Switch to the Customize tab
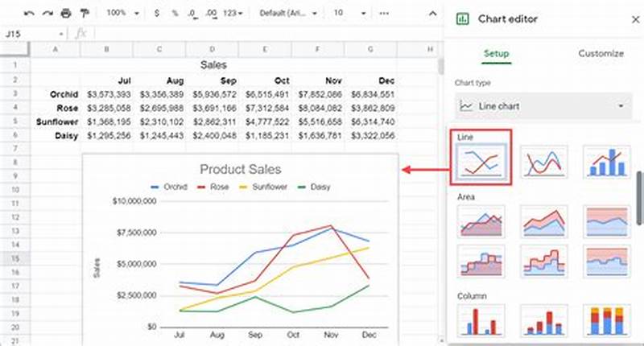This screenshot has height=346, width=644. 601,53
